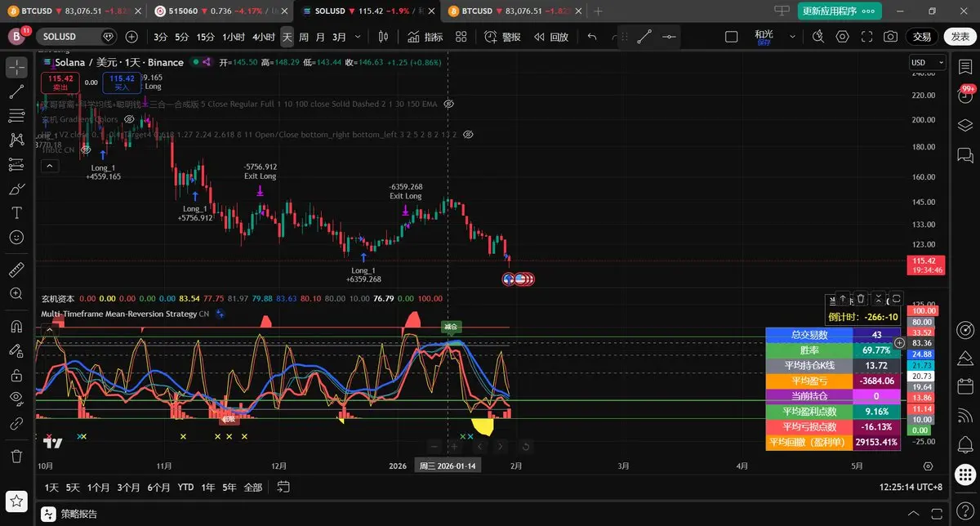This screenshot has height=526, width=980.
Task: Open the watchlist panel in right sidebar
Action: pos(965,68)
